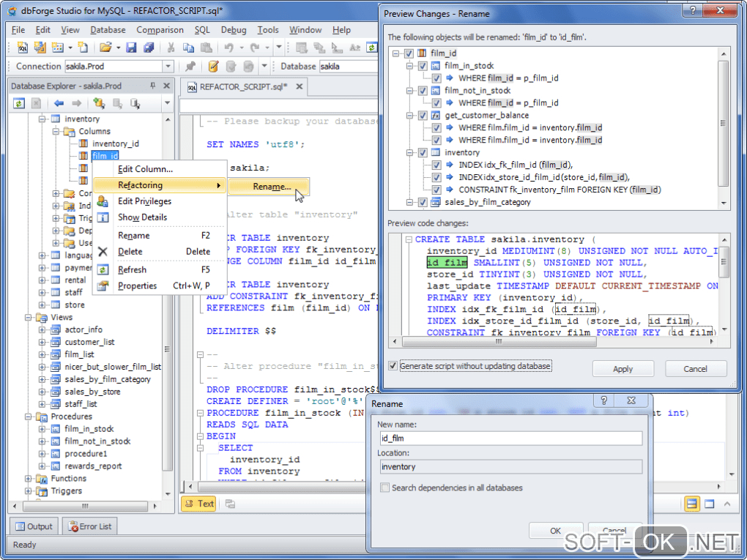Refresh the Database Explorer using its toolbar icon
Screen dimensions: 747x560
[x=19, y=103]
